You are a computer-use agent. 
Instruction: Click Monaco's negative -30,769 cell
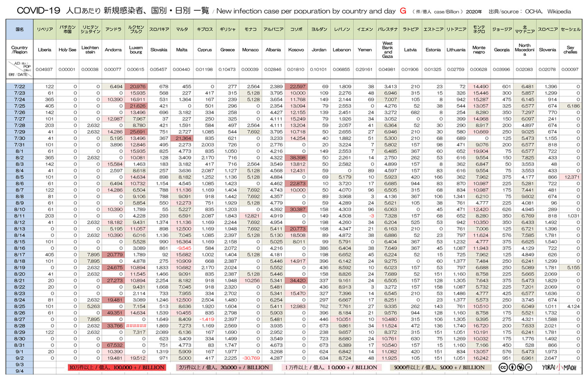[x=251, y=357]
